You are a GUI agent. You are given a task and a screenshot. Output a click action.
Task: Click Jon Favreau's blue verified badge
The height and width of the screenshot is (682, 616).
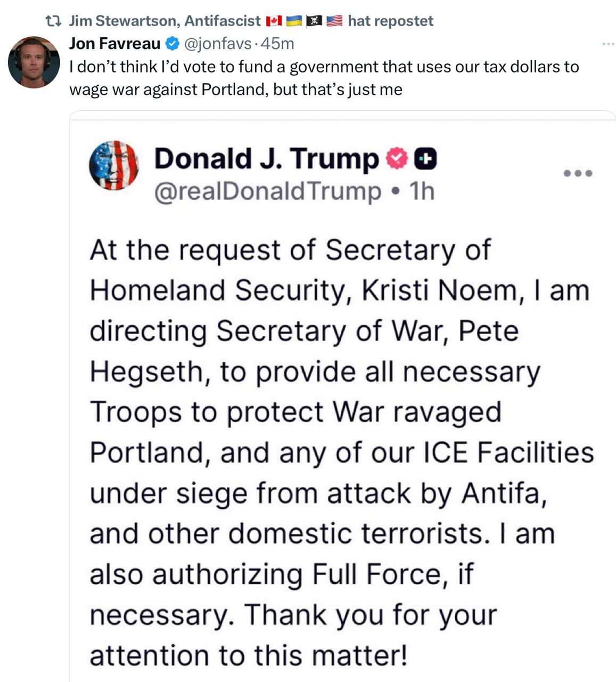[172, 44]
